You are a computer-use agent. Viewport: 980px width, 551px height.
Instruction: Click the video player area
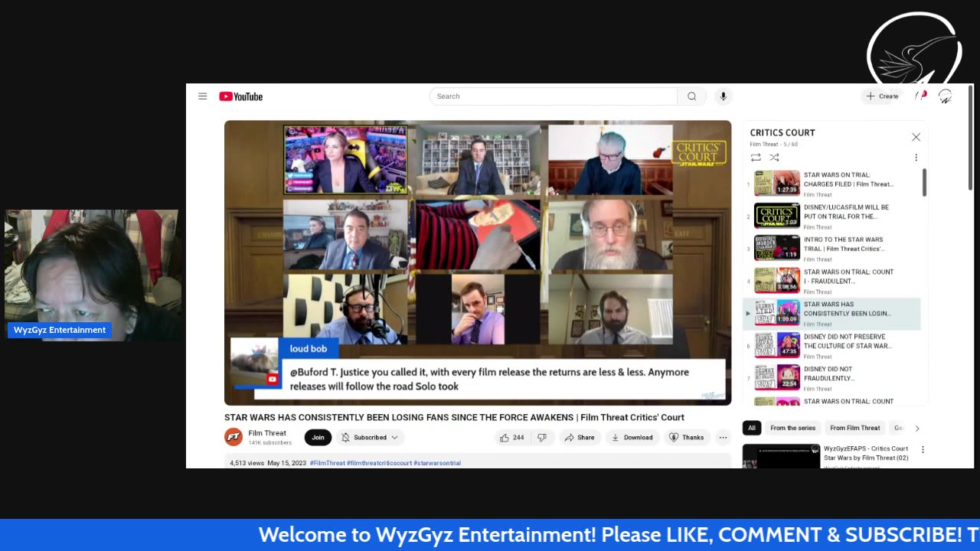[478, 262]
